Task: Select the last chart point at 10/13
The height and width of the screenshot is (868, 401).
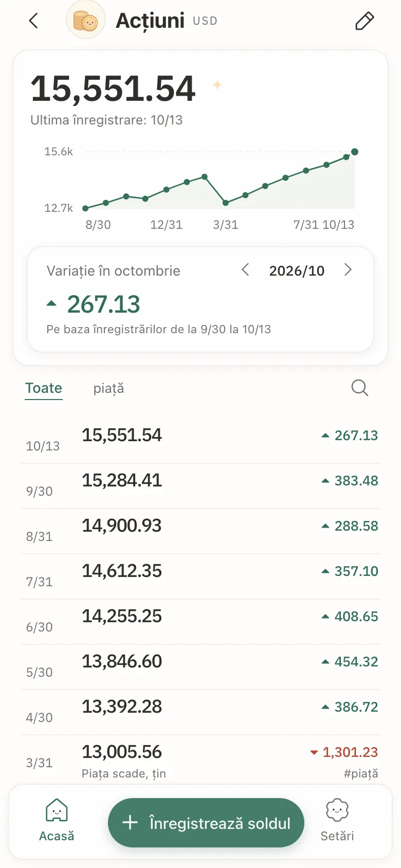Action: 355,152
